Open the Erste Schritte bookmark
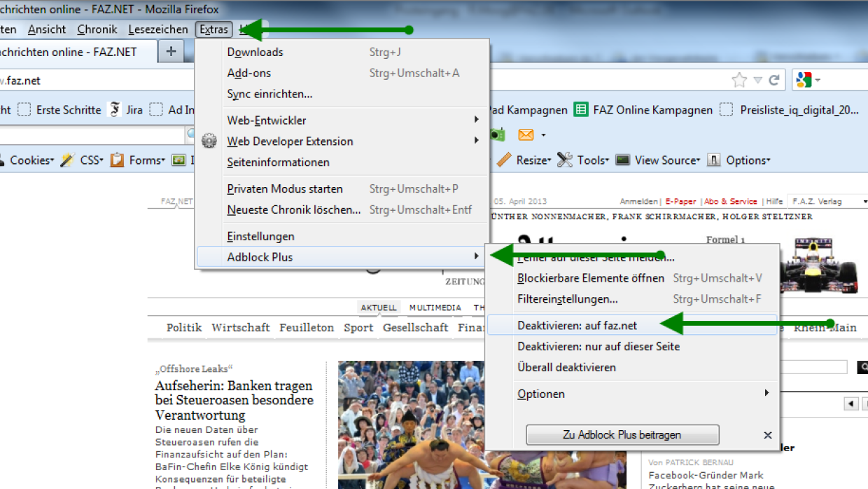Screen dimensions: 868x489 60,110
